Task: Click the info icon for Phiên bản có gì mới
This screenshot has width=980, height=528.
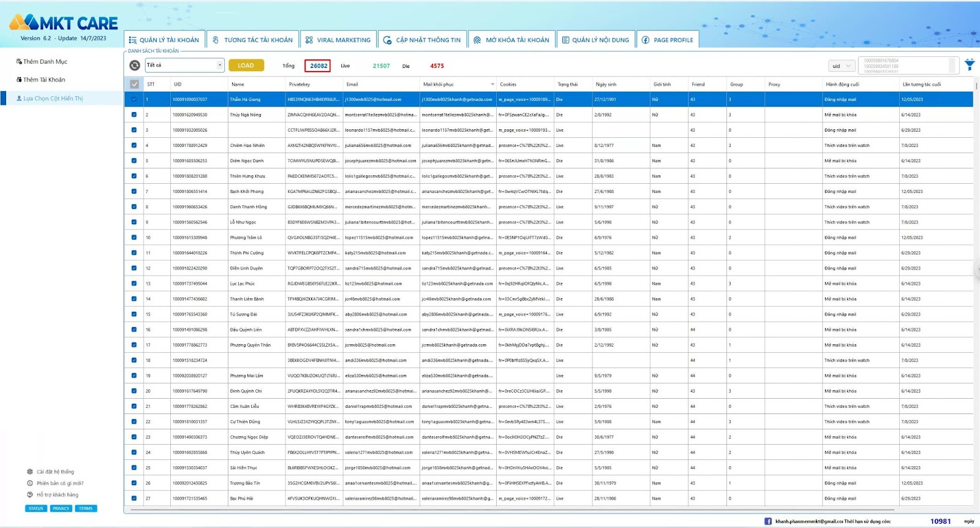Action: coord(30,483)
